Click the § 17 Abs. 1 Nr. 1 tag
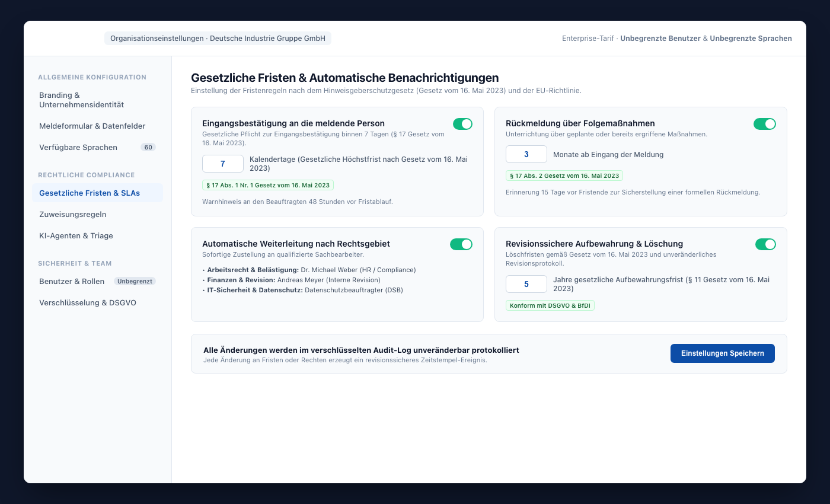The width and height of the screenshot is (830, 504). point(268,185)
